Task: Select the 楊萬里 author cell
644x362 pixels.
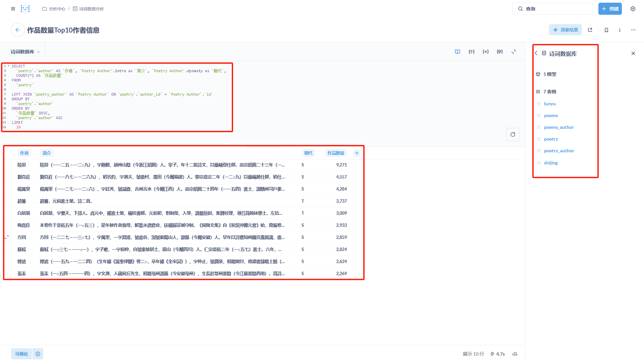Action: (24, 189)
